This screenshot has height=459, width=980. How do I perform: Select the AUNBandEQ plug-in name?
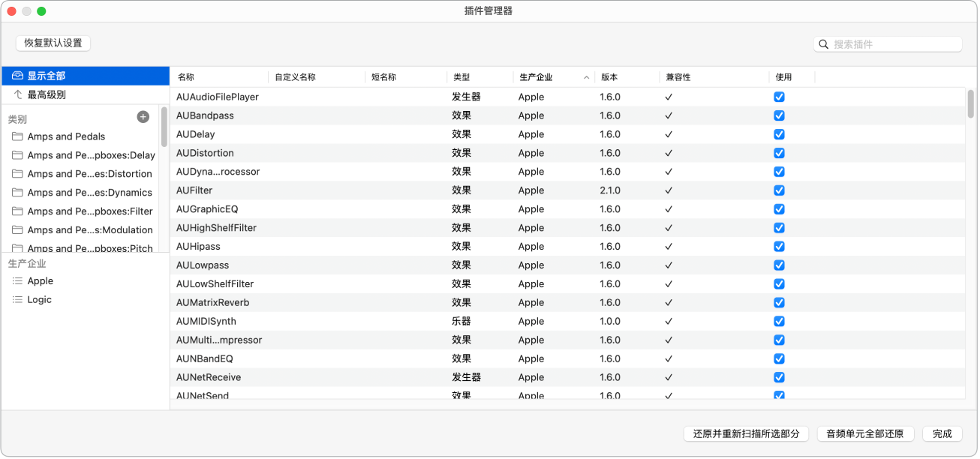click(x=205, y=358)
